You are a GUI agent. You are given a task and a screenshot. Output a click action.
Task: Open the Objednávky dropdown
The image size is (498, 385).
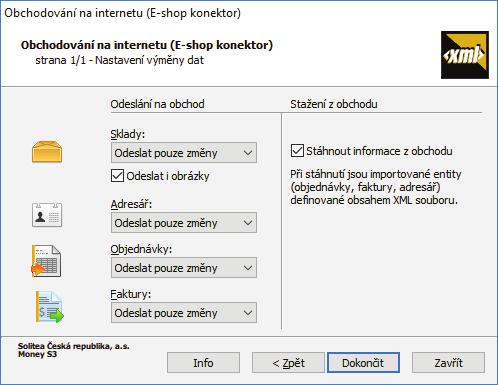(x=184, y=268)
